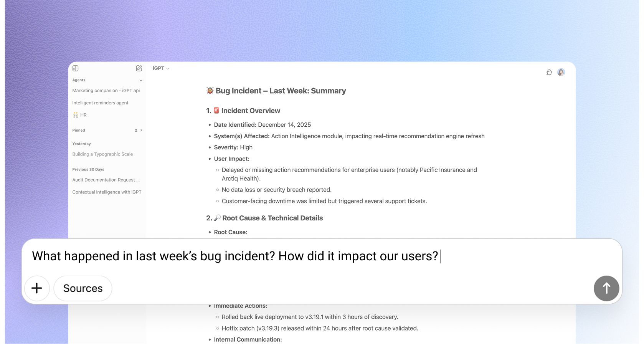Open the iGPT model dropdown
The width and height of the screenshot is (644, 344).
161,68
